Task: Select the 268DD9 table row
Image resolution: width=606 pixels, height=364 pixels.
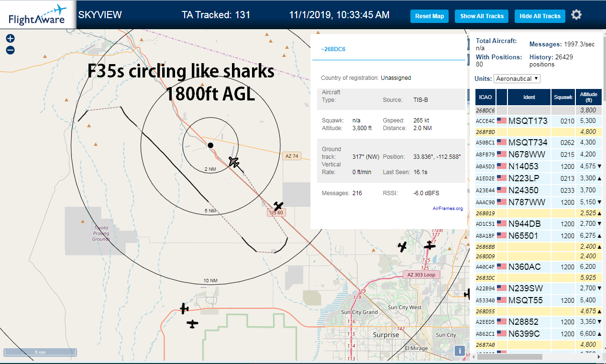Action: 539,256
